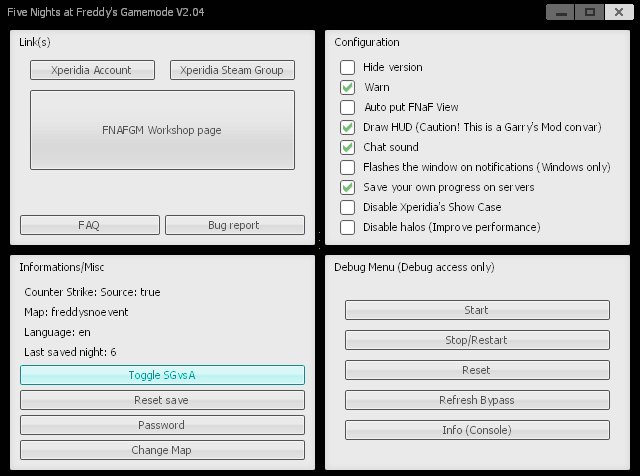Open the FAQ
The height and width of the screenshot is (476, 640).
pos(90,225)
